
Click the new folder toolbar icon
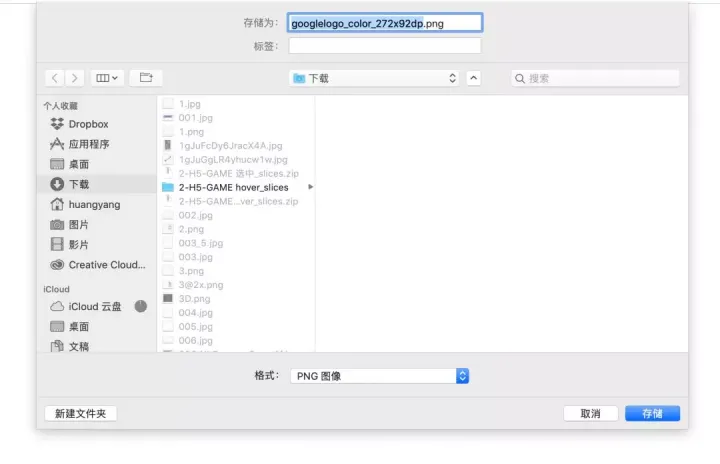pyautogui.click(x=146, y=78)
